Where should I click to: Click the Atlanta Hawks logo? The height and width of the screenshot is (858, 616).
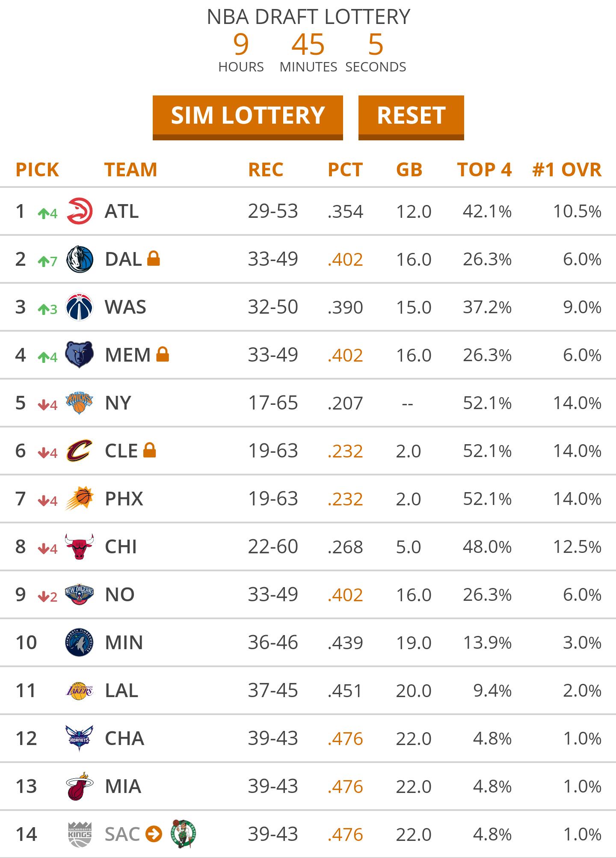80,211
